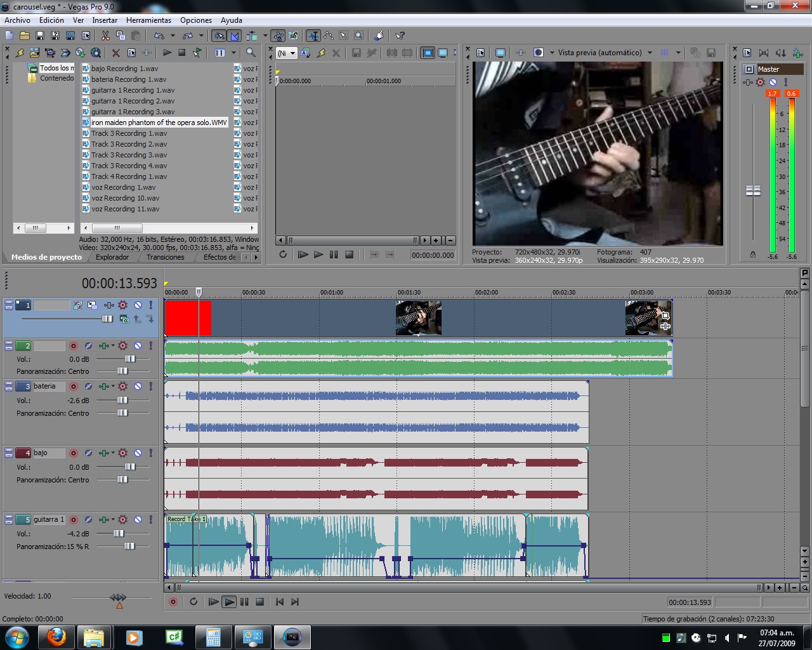Click Play in the timeline transport bar

(229, 602)
